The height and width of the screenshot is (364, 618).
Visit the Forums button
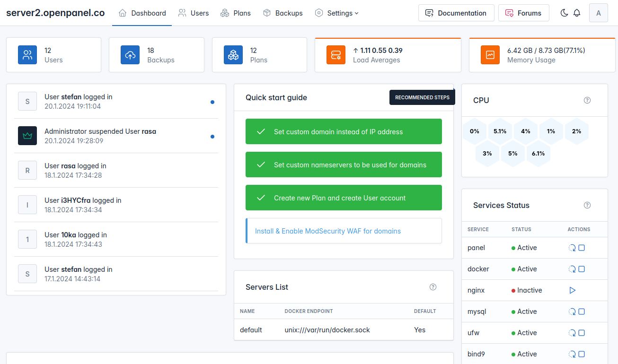coord(523,13)
